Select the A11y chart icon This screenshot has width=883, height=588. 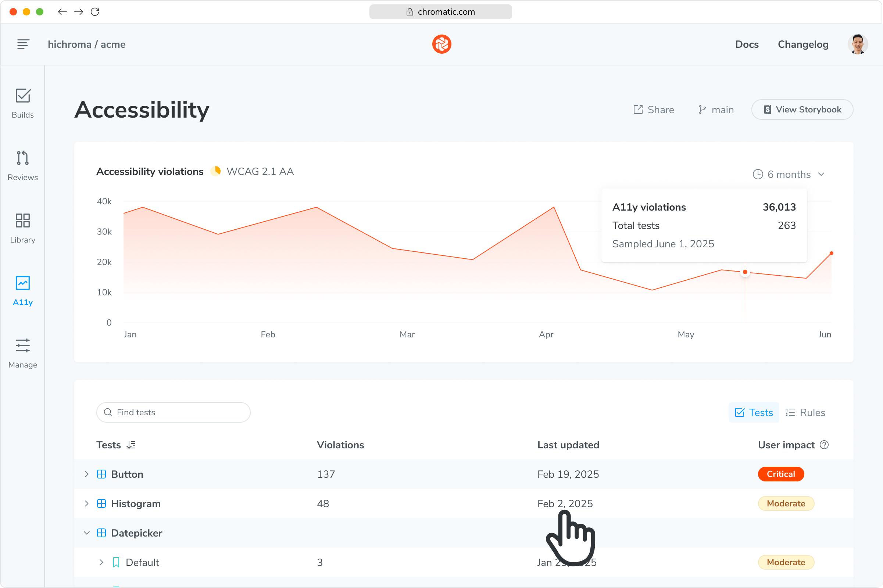[x=22, y=283]
